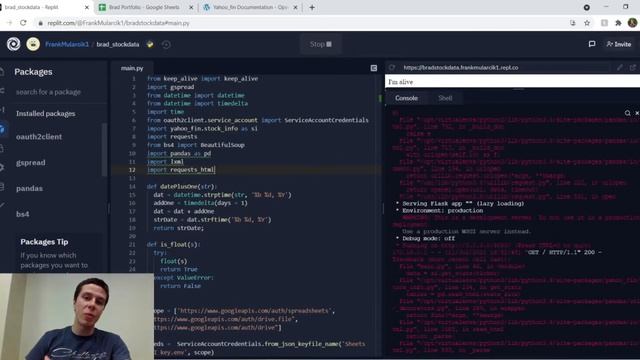Bookmark this page with the star icon
Screen dimensions: 640x360
click(587, 23)
